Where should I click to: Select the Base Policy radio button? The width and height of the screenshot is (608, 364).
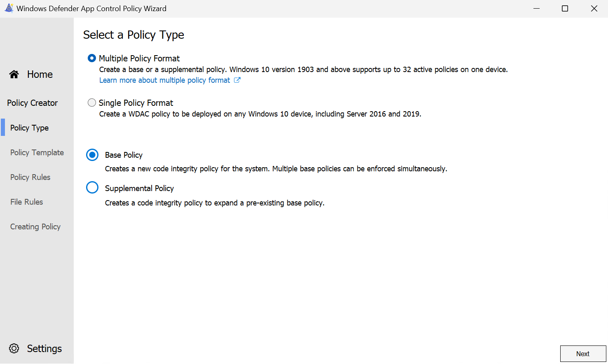pos(92,155)
